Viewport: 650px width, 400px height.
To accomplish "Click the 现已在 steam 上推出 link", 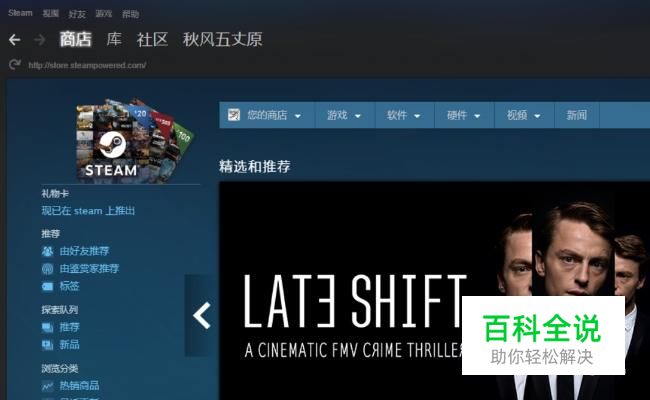I will (88, 211).
